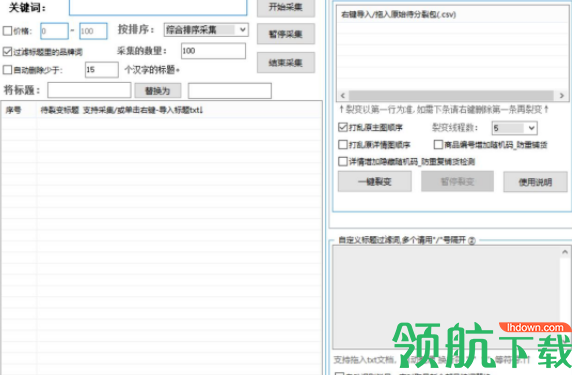Viewport: 572px width, 375px height.
Task: Enable the 价格 price filter checkbox
Action: (x=7, y=31)
